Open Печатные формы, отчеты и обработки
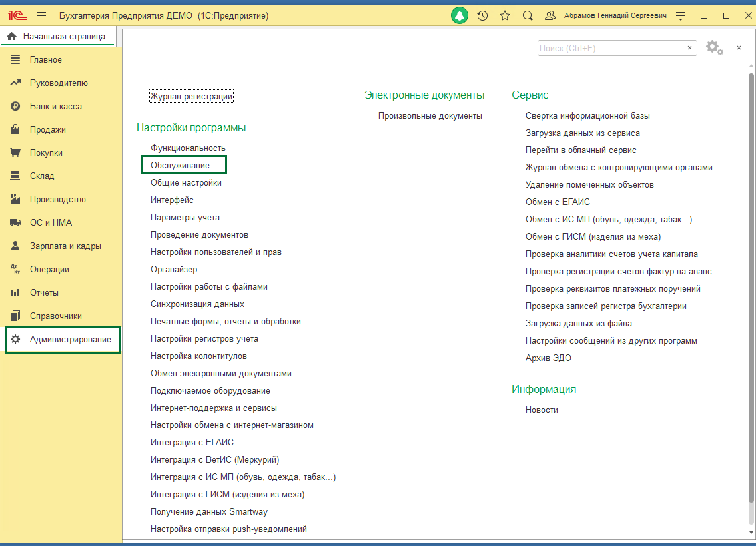This screenshot has width=756, height=546. coord(226,322)
